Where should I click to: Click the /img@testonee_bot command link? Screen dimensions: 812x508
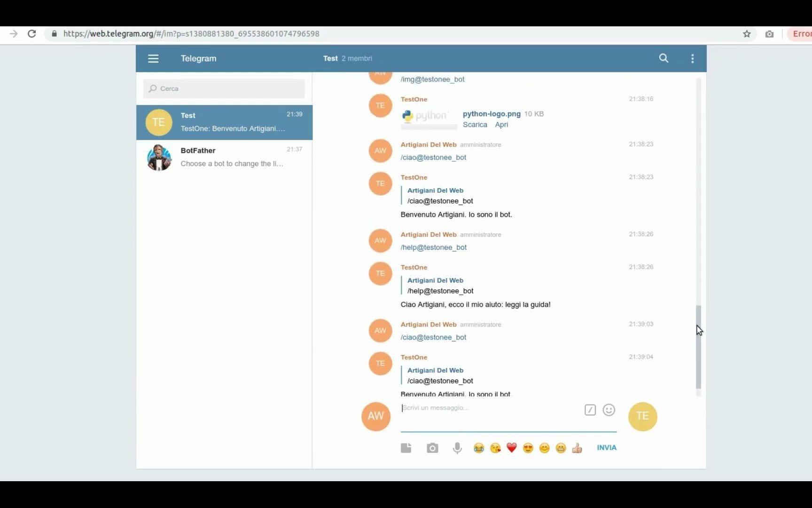coord(432,79)
